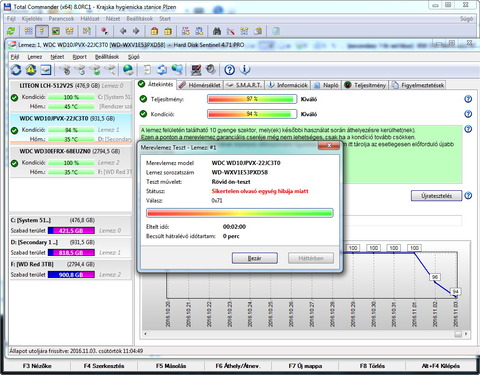The image size is (480, 375).
Task: Open the blue question mark Help toolbar icon
Action: coord(229,70)
